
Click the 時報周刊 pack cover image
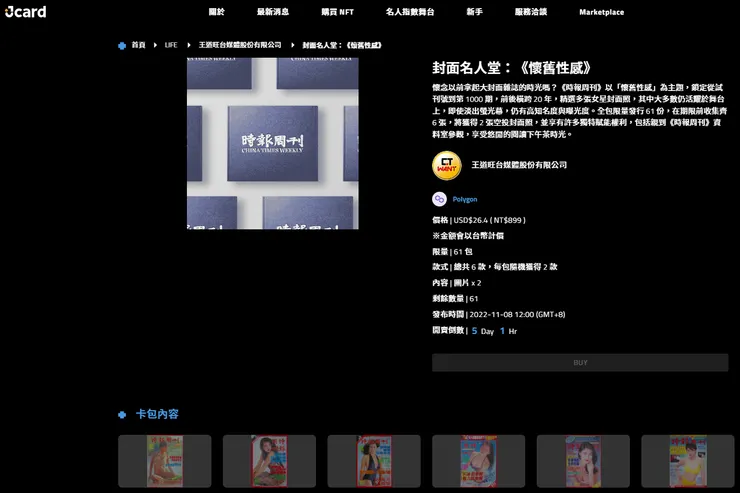tap(273, 143)
